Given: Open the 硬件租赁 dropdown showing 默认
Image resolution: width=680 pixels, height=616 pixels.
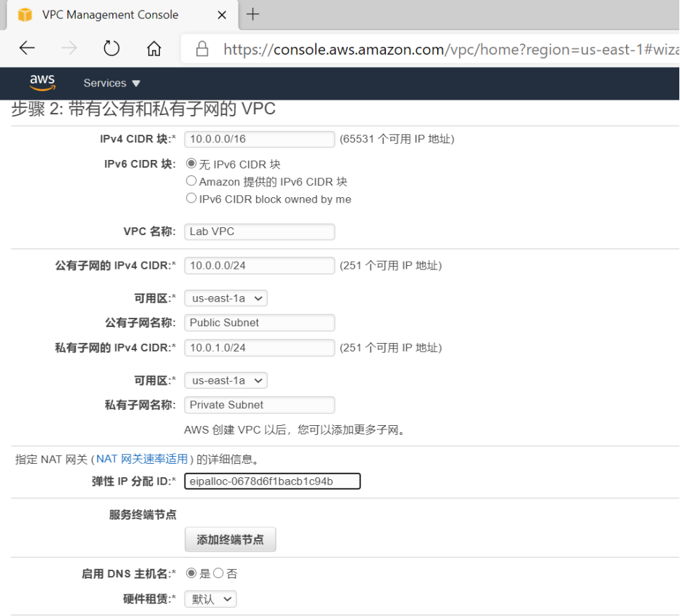Looking at the screenshot, I should pos(210,598).
